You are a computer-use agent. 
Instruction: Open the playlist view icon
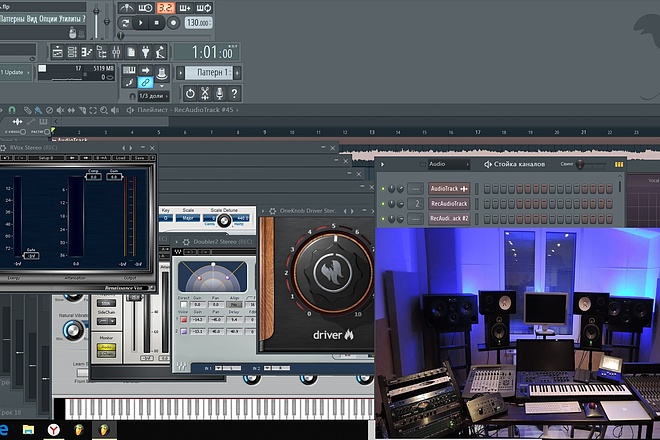click(x=57, y=52)
